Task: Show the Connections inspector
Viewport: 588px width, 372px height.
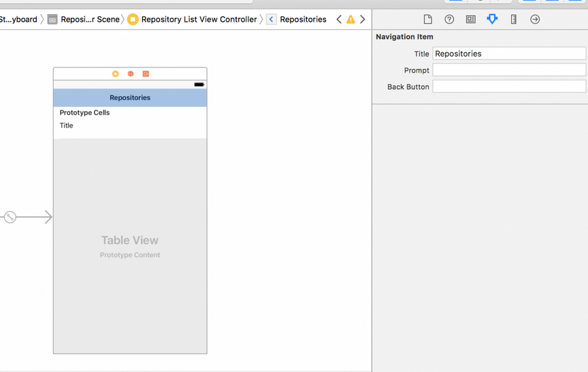Action: pos(535,19)
